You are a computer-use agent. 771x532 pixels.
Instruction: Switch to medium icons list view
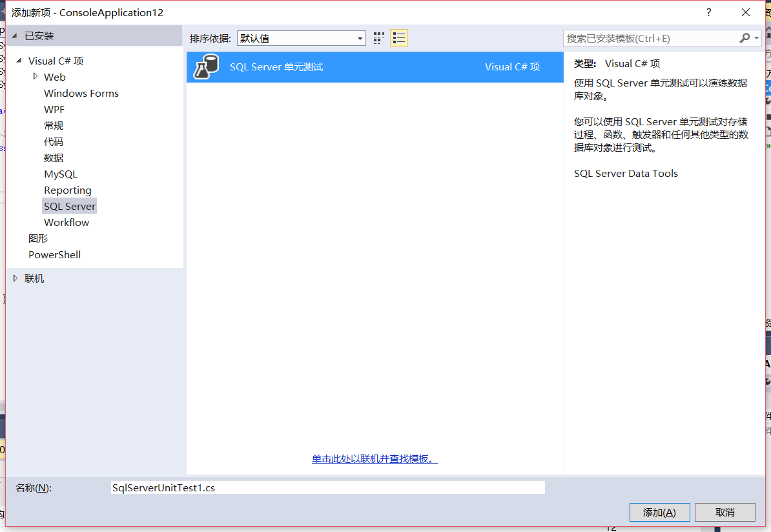pos(399,38)
